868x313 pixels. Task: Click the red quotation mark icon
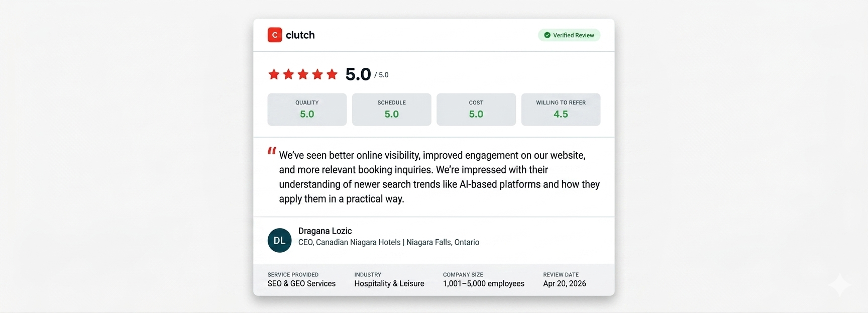pos(272,150)
